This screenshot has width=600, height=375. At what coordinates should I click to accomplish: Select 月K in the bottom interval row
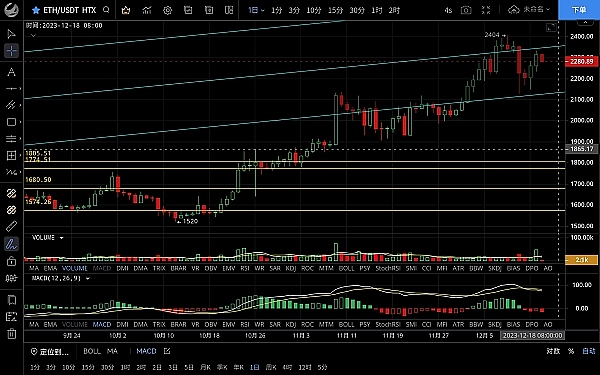[x=205, y=367]
